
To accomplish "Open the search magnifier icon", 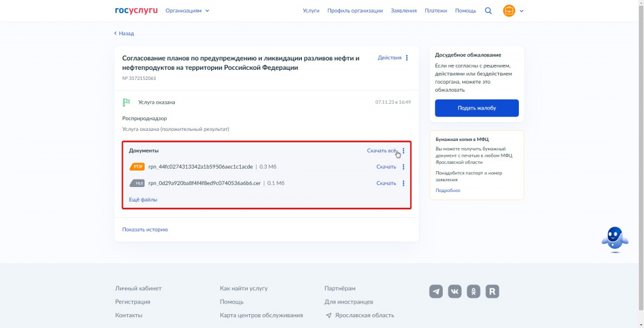I will [x=488, y=11].
